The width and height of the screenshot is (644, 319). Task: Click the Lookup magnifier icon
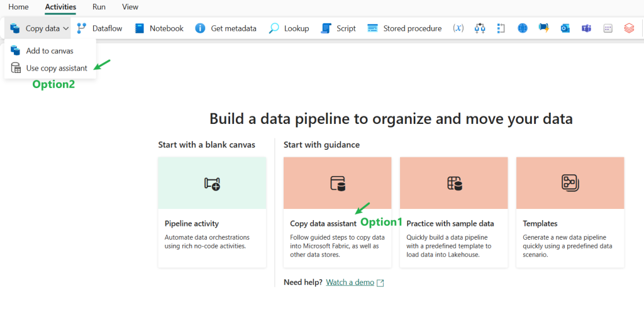(274, 28)
